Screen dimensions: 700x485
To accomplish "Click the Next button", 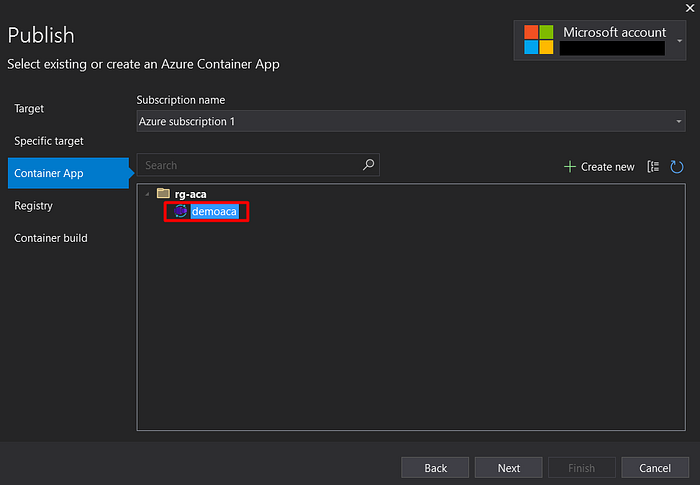I will click(x=508, y=468).
